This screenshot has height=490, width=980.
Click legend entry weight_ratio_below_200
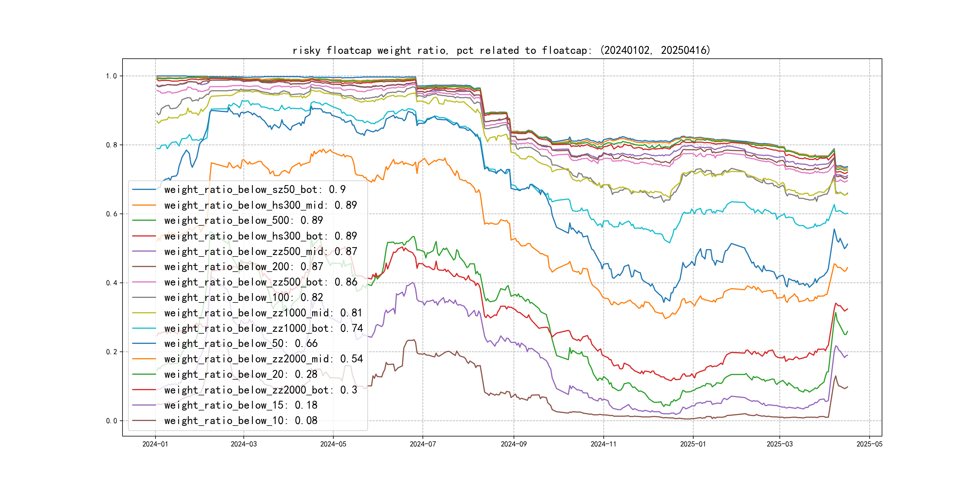pos(243,267)
